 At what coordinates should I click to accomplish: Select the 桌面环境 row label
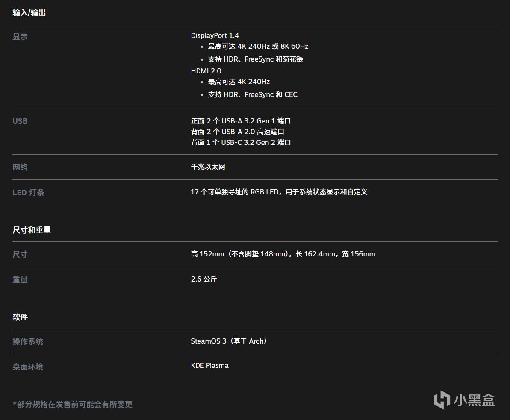point(28,367)
